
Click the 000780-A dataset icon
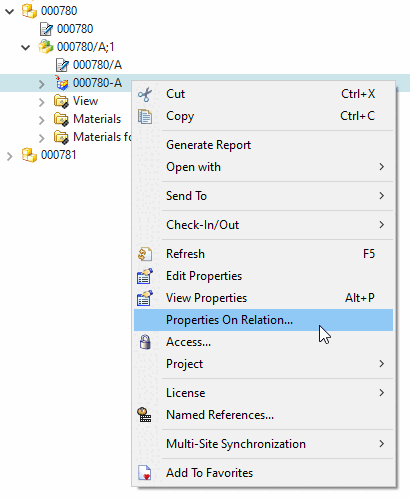(62, 83)
